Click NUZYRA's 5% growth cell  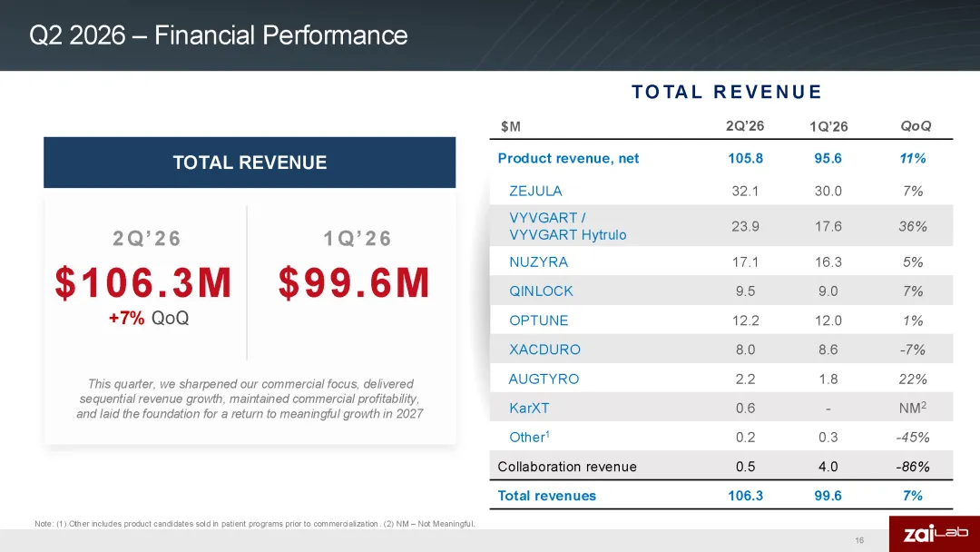point(913,262)
